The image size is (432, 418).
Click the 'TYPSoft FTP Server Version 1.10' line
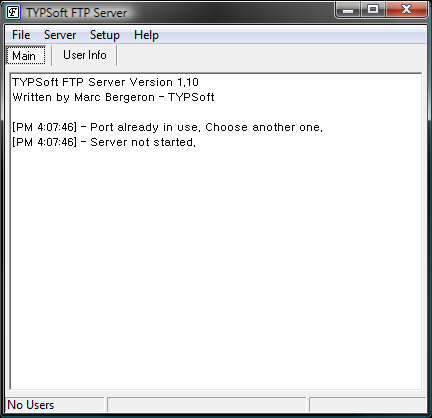(x=105, y=82)
